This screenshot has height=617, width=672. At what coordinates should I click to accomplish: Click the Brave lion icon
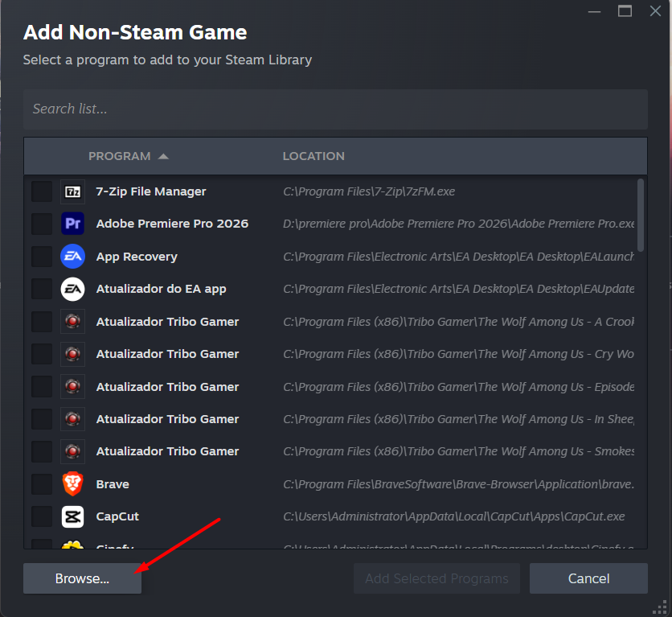[72, 484]
